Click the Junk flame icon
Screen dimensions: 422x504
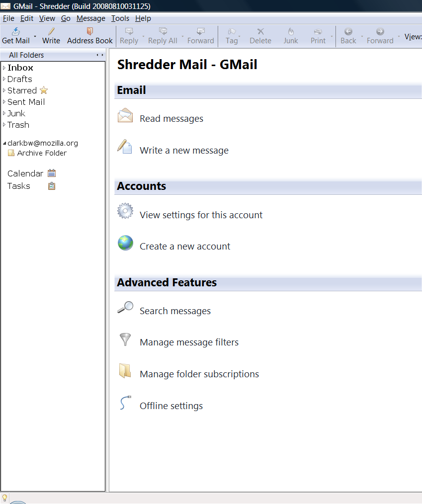pyautogui.click(x=291, y=31)
